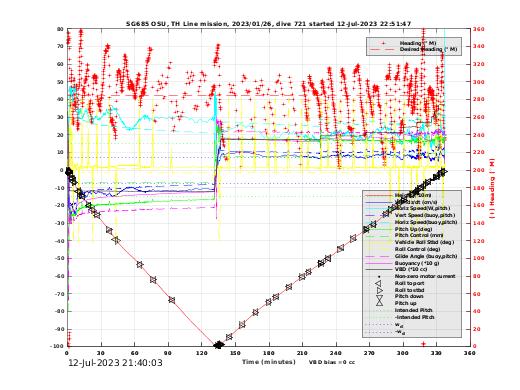This screenshot has width=520, height=390.
Task: Click the red Heading right-axis label
Action: 492,189
